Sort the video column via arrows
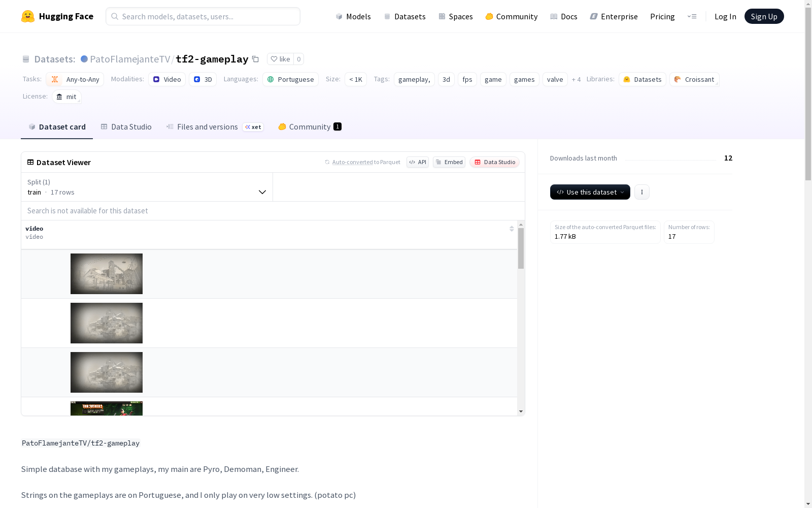The width and height of the screenshot is (812, 508). (x=512, y=229)
